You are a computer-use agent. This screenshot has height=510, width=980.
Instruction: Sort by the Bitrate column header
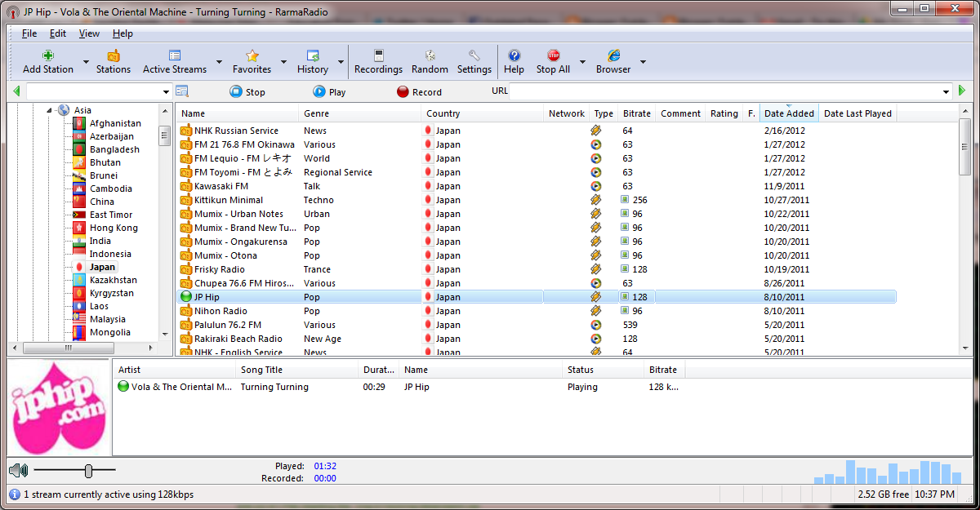637,113
